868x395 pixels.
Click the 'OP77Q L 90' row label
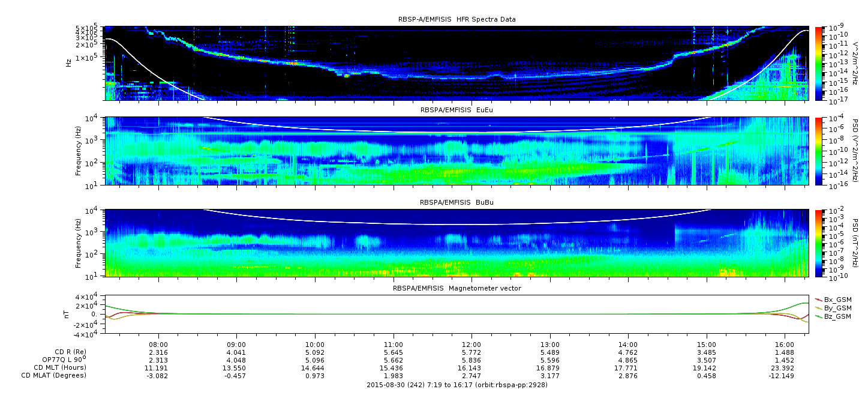[62, 360]
